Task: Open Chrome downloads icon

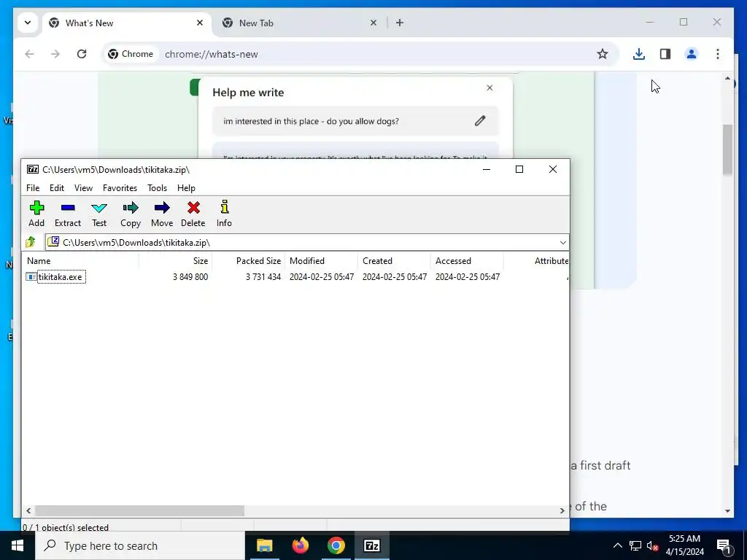Action: [x=639, y=54]
